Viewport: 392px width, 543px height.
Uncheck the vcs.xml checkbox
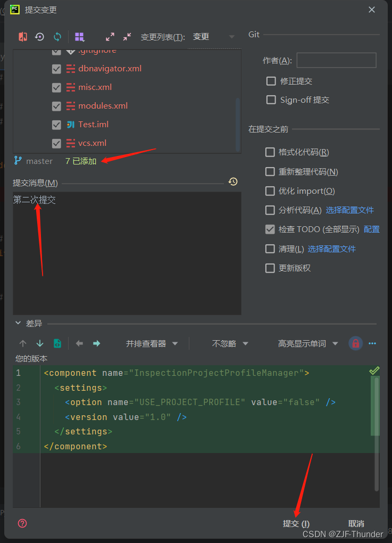coord(56,143)
